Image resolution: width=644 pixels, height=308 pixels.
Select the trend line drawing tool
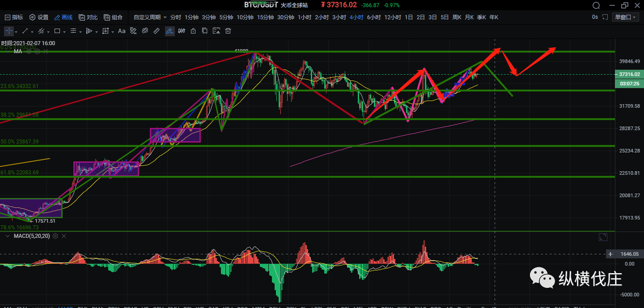[x=25, y=31]
